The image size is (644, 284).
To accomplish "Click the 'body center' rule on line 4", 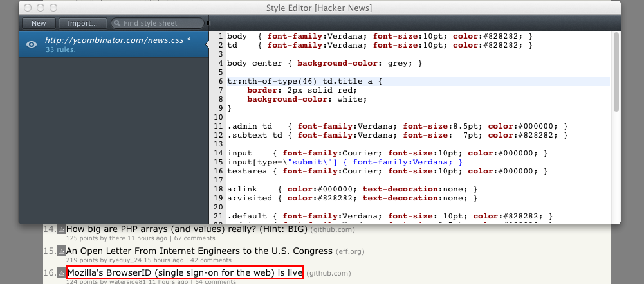I will click(324, 63).
